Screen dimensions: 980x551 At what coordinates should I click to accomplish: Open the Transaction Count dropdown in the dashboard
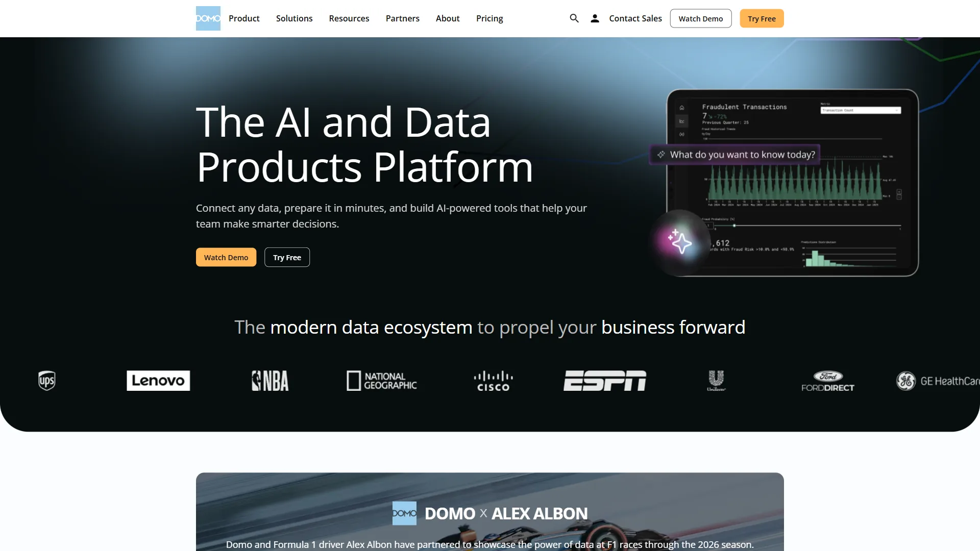coord(861,110)
